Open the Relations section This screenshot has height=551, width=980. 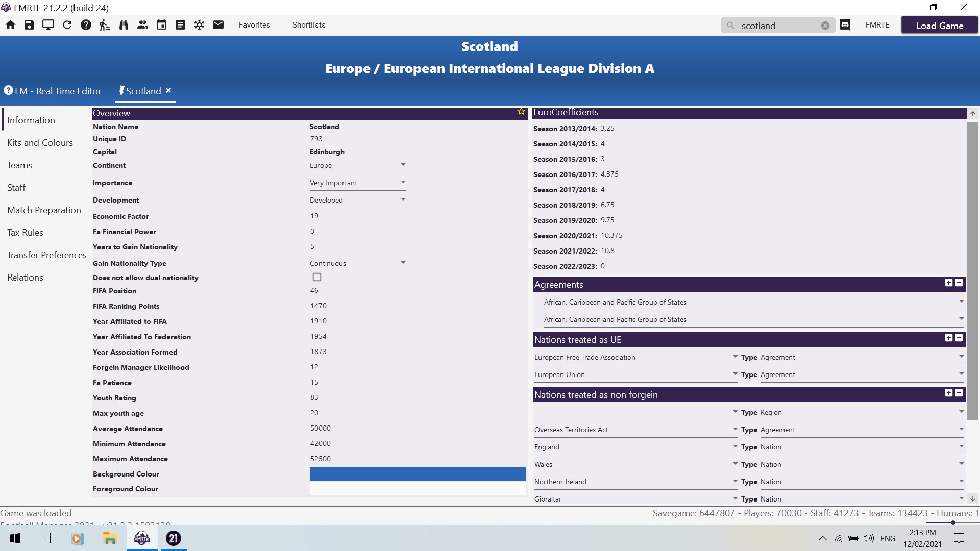click(25, 278)
